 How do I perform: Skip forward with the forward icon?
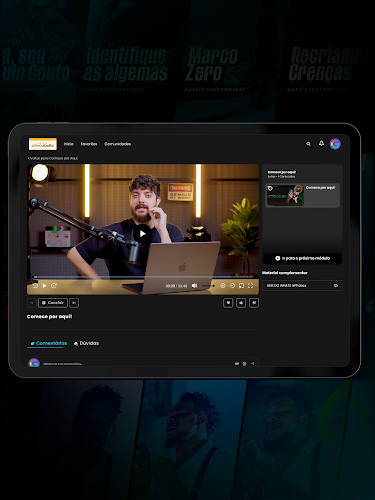point(54,286)
